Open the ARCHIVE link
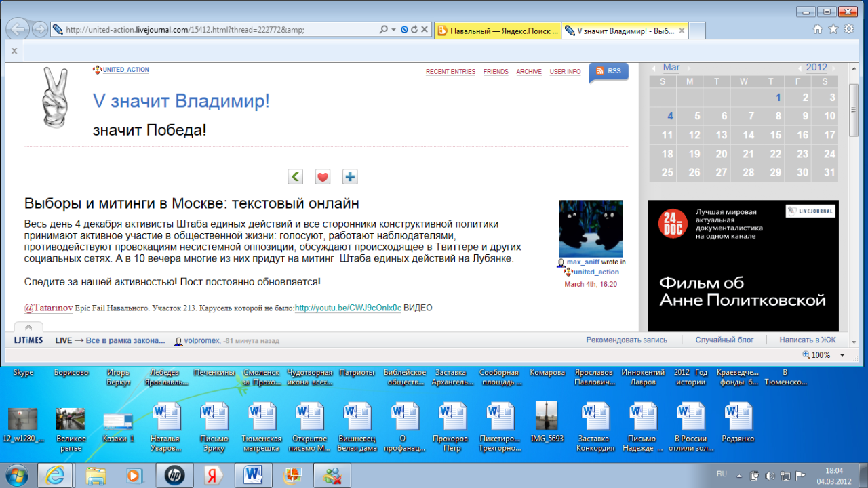This screenshot has height=488, width=868. click(x=529, y=72)
